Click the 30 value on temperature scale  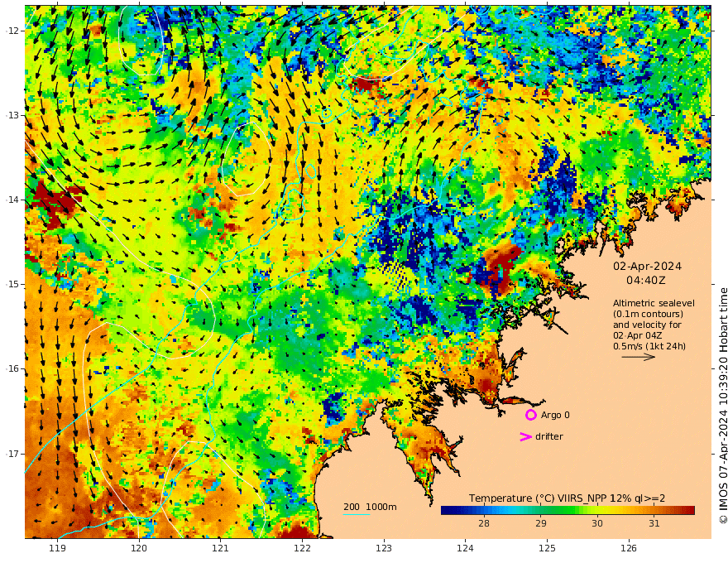click(597, 523)
